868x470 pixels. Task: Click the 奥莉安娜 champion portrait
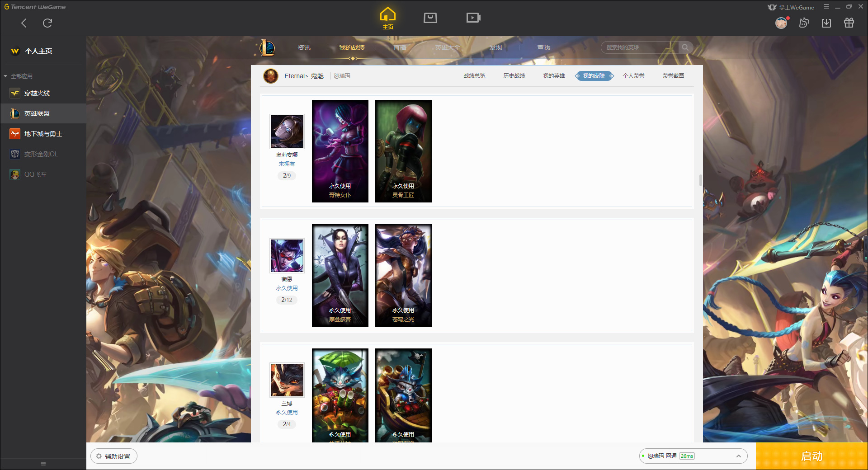coord(287,131)
